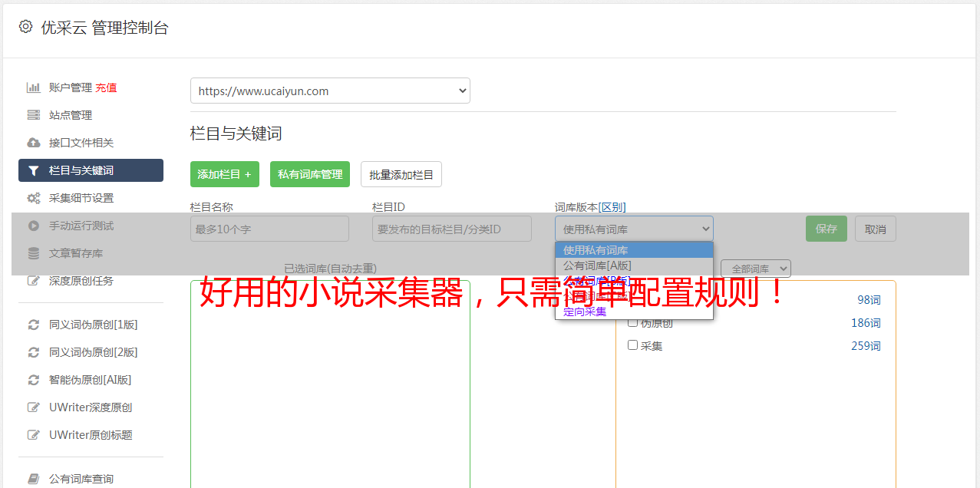The image size is (980, 488).
Task: Click the database icon for 文章暂存库
Action: tap(34, 253)
